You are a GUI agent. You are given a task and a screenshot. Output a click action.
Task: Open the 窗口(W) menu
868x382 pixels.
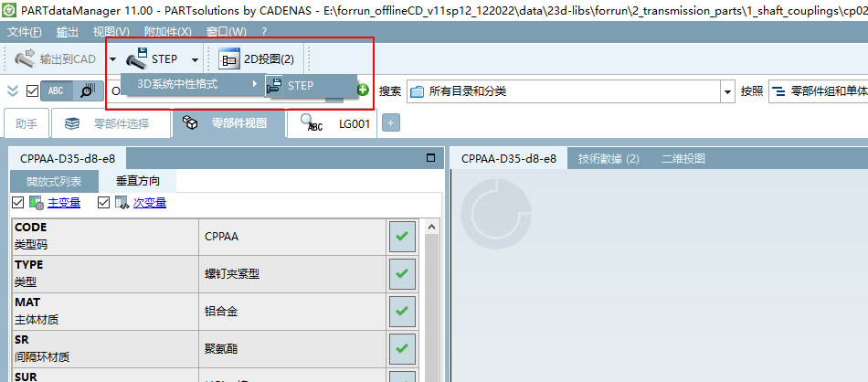click(226, 32)
